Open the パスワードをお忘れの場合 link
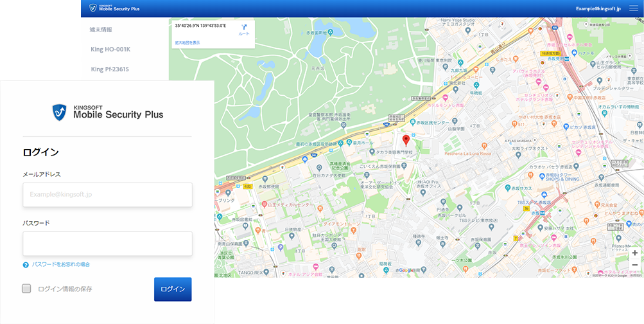 click(61, 264)
